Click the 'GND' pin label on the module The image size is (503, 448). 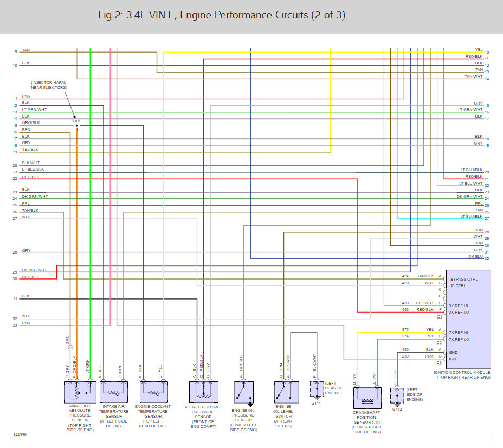click(x=453, y=353)
